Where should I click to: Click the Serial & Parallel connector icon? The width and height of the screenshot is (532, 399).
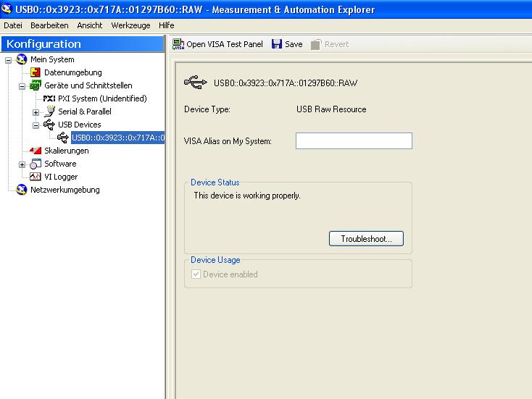(x=49, y=112)
